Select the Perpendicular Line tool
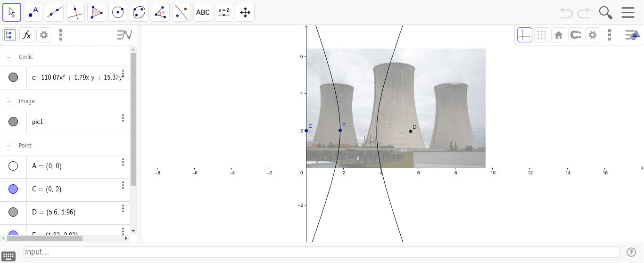Image resolution: width=644 pixels, height=263 pixels. tap(75, 12)
